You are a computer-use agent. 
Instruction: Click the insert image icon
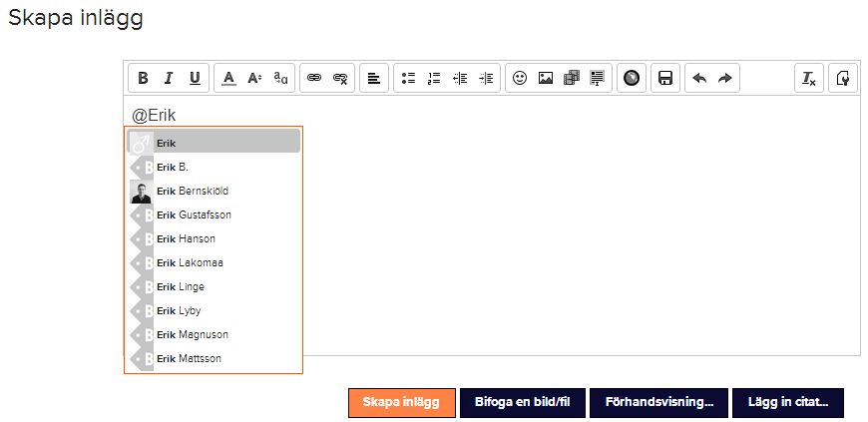click(546, 78)
